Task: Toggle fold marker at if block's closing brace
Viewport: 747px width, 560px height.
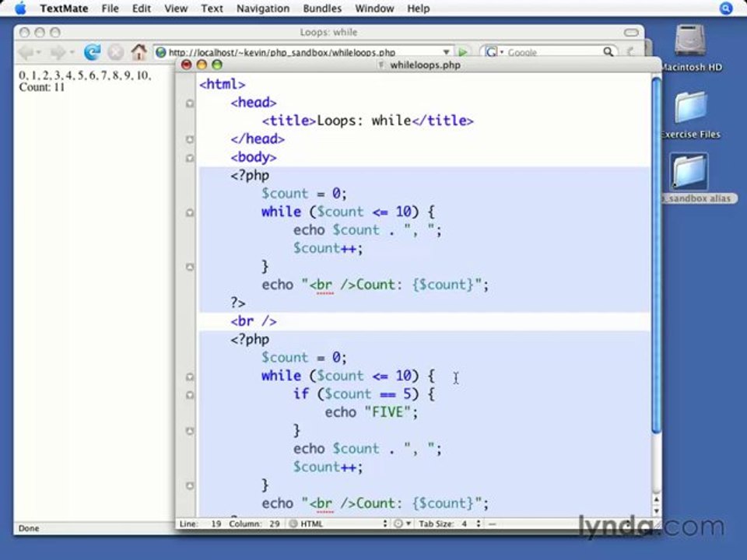Action: point(190,431)
